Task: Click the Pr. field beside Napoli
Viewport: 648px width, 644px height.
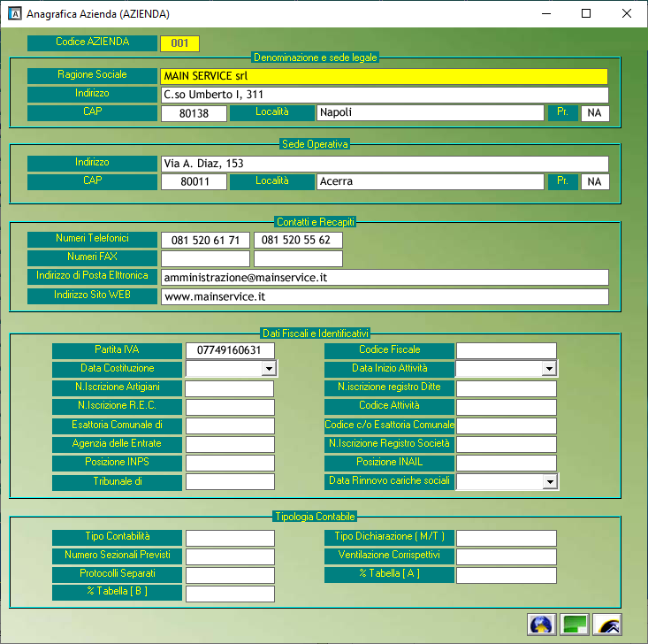Action: tap(595, 113)
